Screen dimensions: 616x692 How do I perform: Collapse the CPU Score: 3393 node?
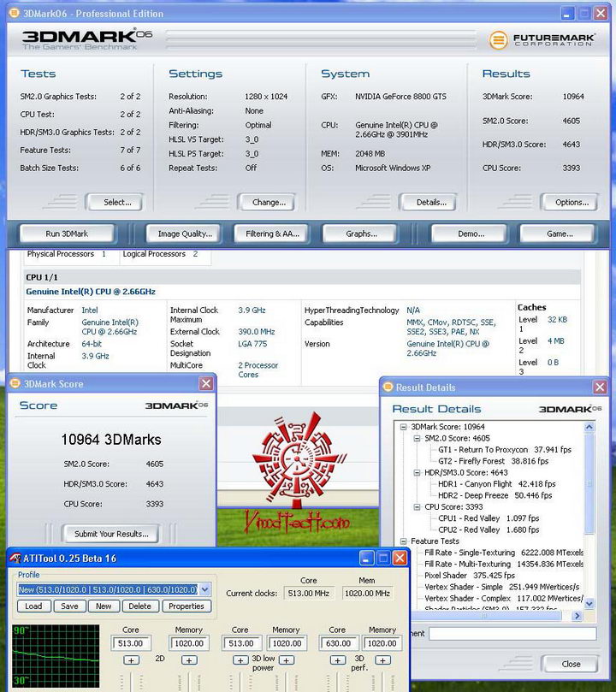pos(417,507)
